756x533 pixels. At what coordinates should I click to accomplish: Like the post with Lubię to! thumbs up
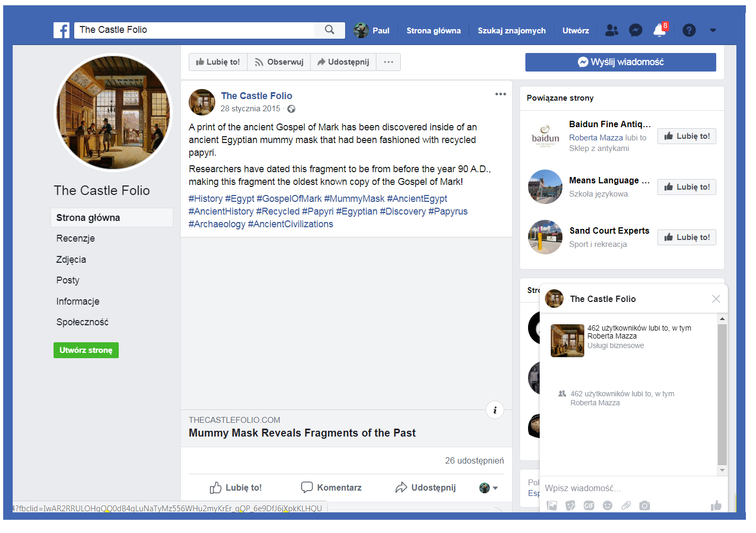[235, 488]
